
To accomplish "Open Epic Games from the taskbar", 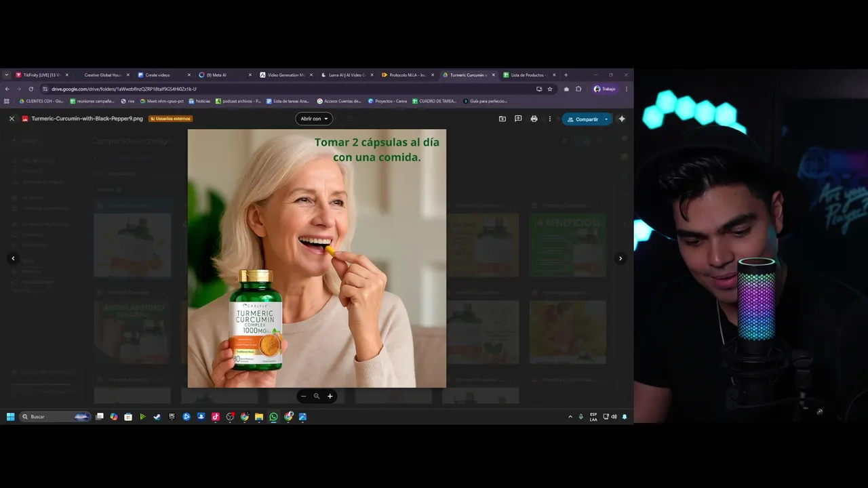I will [172, 417].
